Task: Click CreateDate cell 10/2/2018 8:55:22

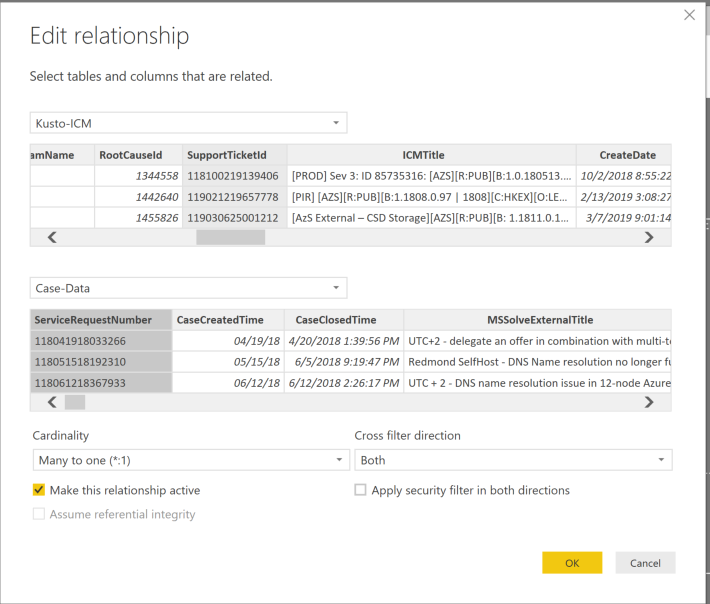Action: (624, 176)
